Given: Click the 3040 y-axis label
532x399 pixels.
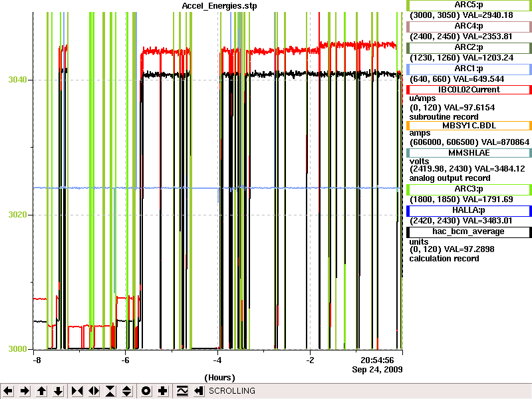Looking at the screenshot, I should pyautogui.click(x=17, y=80).
